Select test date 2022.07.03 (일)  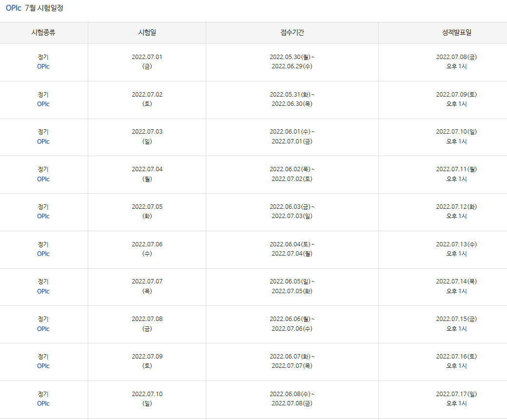[x=147, y=137]
